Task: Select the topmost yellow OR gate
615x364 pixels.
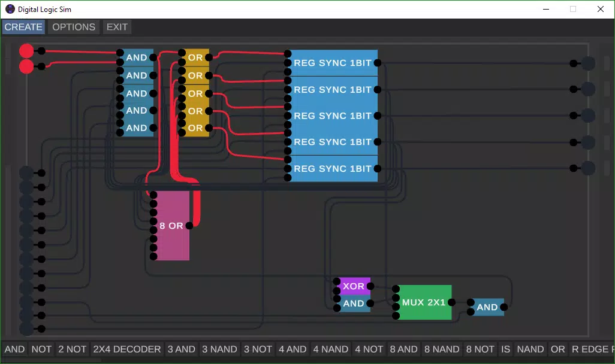Action: [x=195, y=57]
